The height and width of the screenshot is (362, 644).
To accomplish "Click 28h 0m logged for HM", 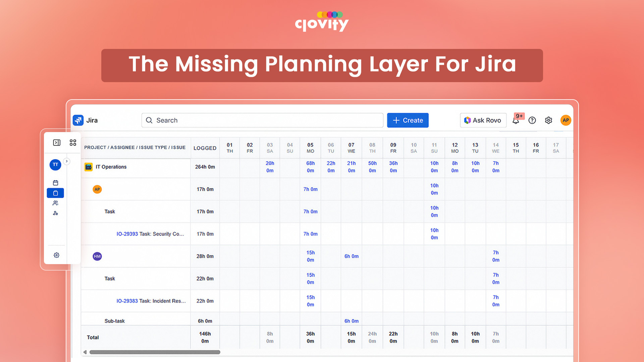I will (205, 256).
